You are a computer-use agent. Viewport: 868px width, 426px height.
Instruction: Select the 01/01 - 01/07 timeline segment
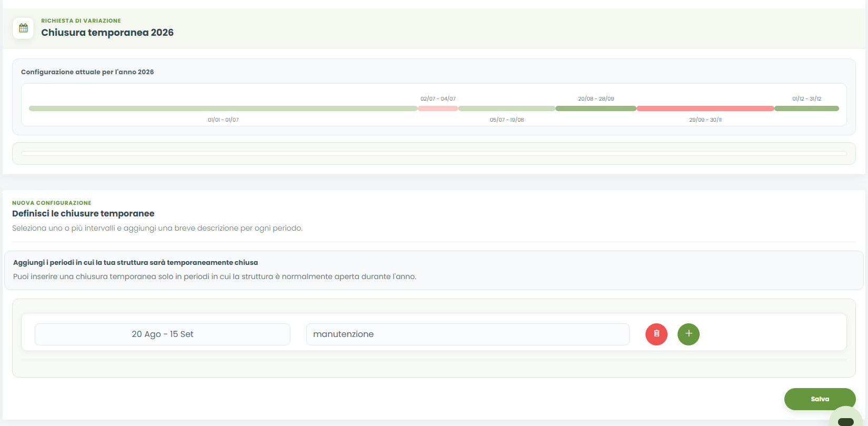(223, 108)
